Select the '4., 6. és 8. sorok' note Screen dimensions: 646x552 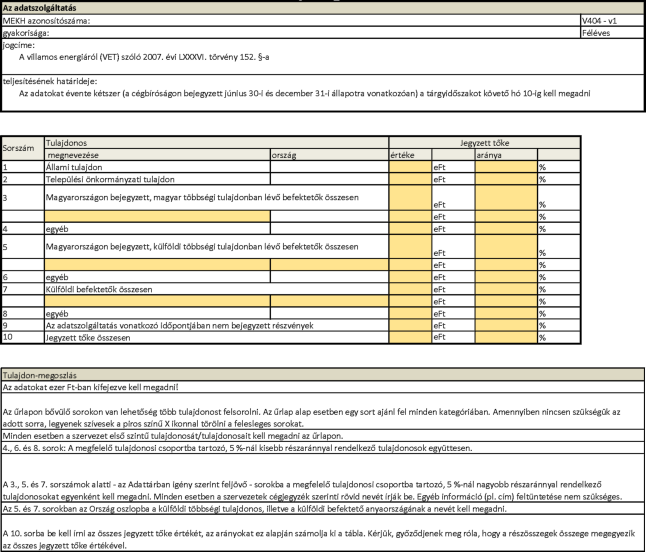pyautogui.click(x=322, y=448)
